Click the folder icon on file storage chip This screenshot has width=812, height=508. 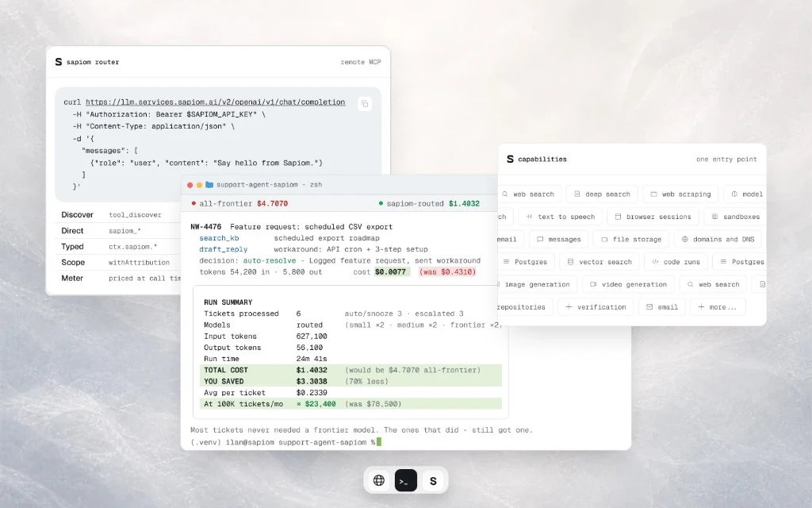click(603, 240)
